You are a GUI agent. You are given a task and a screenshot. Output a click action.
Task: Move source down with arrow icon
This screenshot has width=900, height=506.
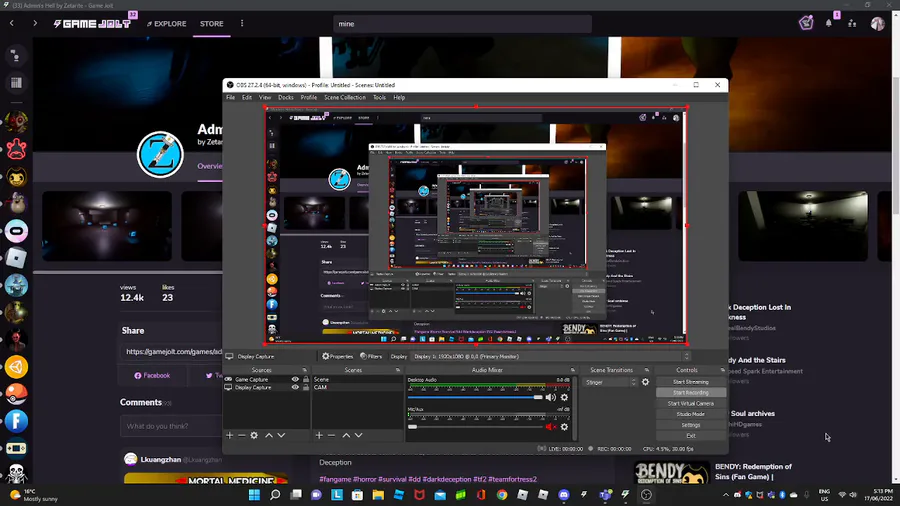[281, 435]
